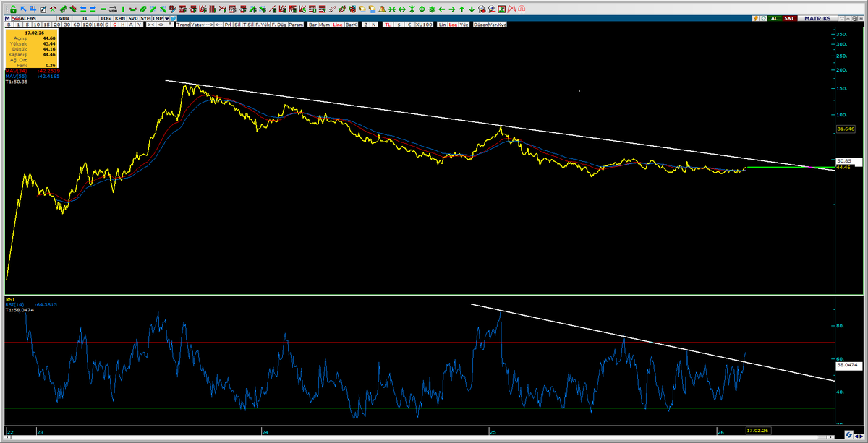Image resolution: width=868 pixels, height=443 pixels.
Task: Click the pencil edit note icon
Action: (x=43, y=9)
